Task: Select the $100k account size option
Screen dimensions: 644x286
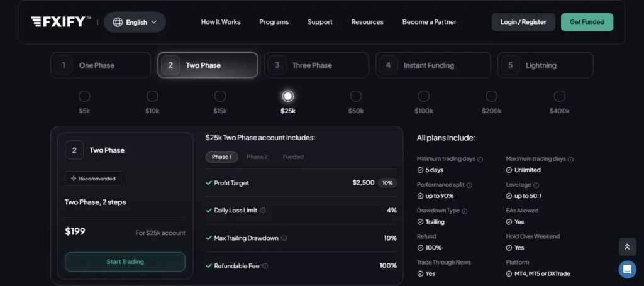Action: 423,96
